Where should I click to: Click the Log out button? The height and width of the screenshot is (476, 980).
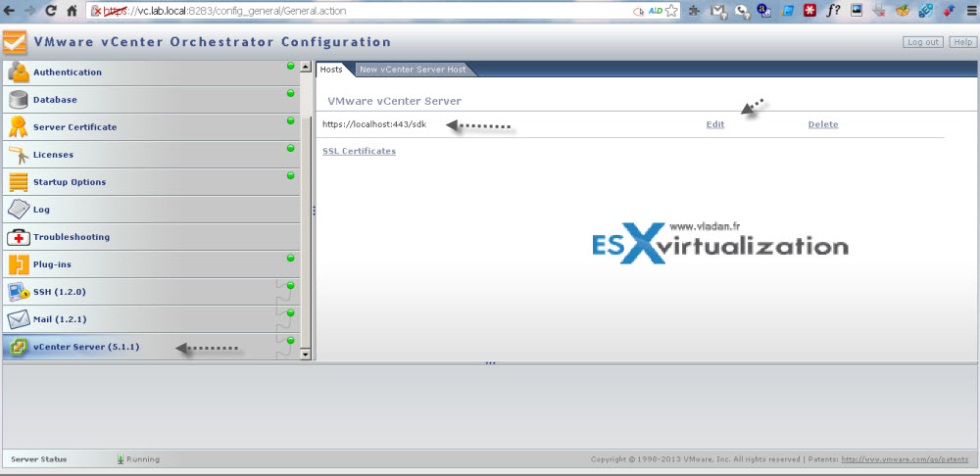coord(922,42)
